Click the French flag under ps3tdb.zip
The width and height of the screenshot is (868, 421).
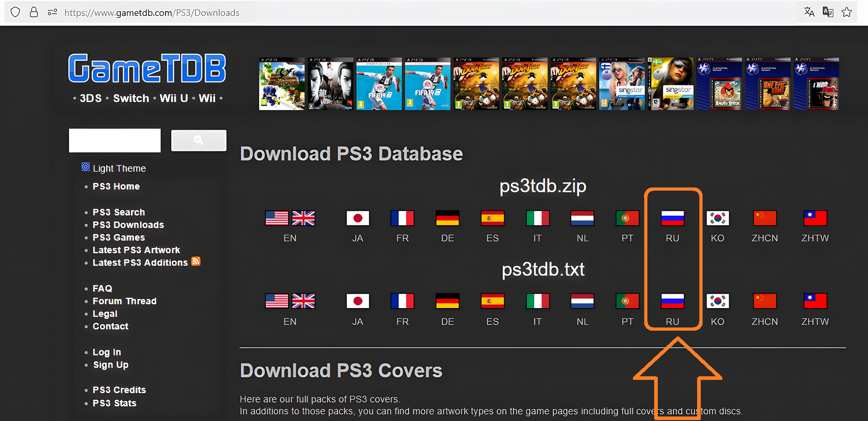tap(402, 218)
